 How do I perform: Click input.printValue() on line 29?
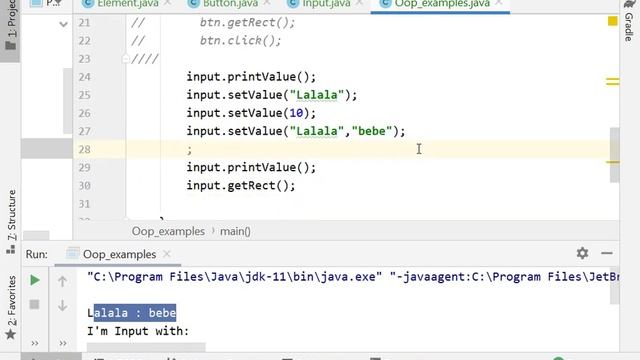coord(251,167)
